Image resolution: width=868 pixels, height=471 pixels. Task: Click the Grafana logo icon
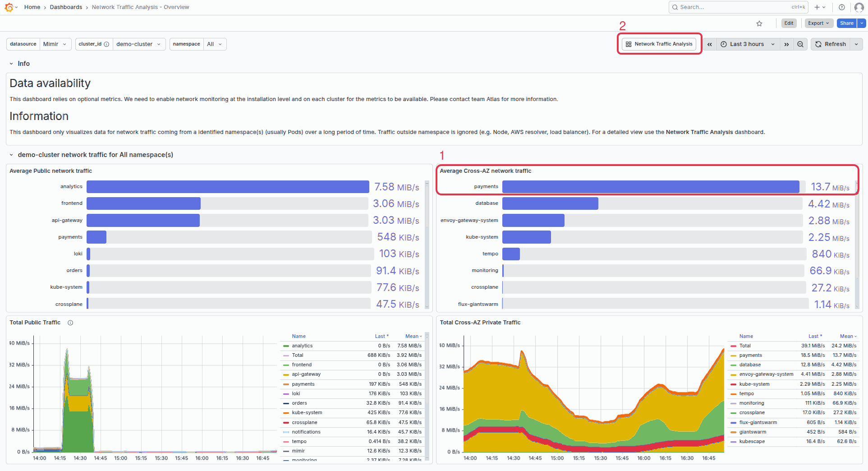9,7
